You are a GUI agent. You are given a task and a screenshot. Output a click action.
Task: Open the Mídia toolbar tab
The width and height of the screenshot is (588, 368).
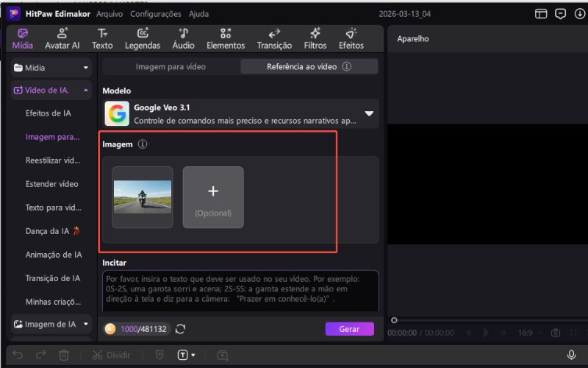click(x=23, y=39)
